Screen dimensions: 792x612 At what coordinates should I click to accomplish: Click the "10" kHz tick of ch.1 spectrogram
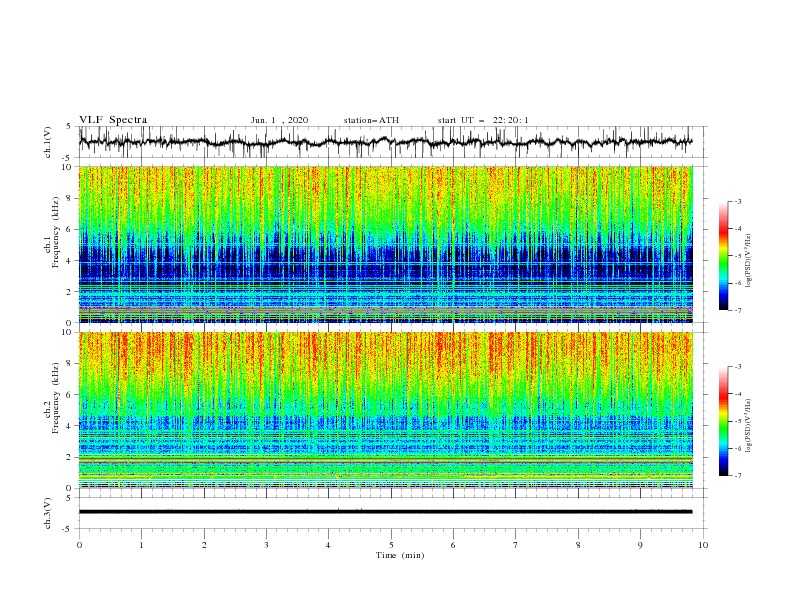point(67,167)
